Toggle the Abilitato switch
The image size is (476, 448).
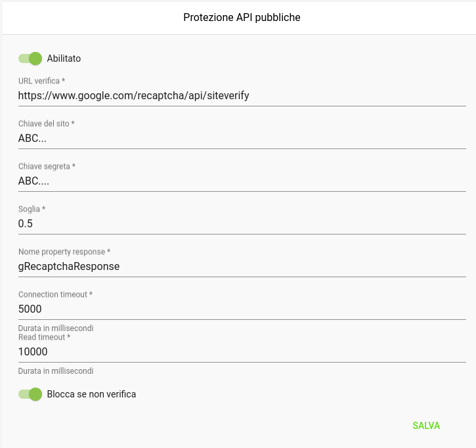click(30, 58)
